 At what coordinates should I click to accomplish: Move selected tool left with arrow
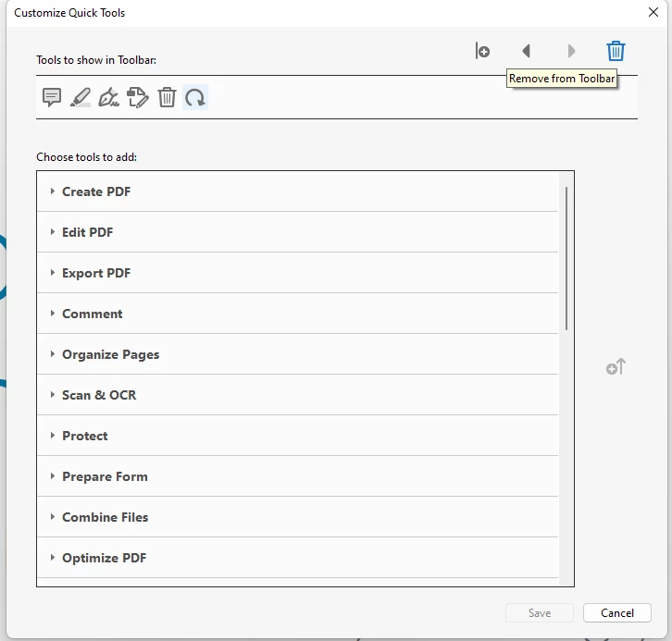pos(527,51)
